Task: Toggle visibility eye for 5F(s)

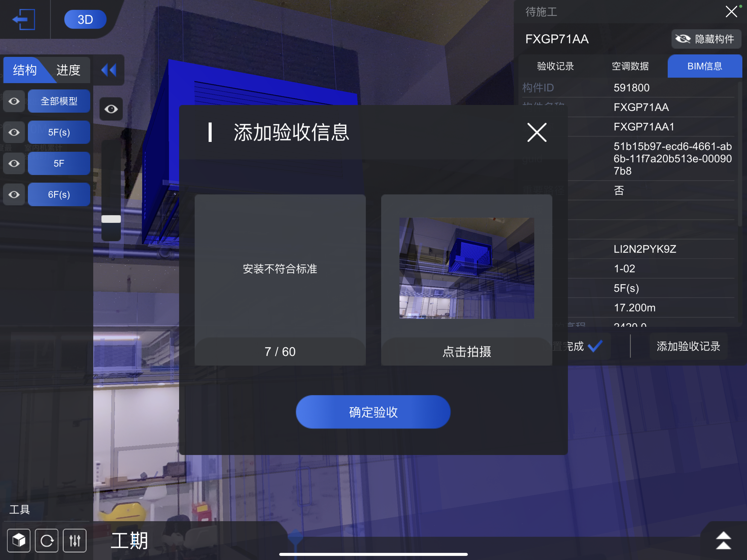Action: tap(14, 132)
